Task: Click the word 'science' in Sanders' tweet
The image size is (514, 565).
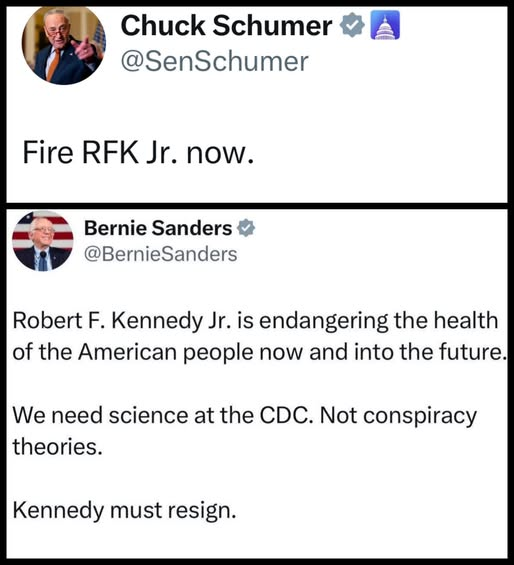Action: [x=149, y=415]
